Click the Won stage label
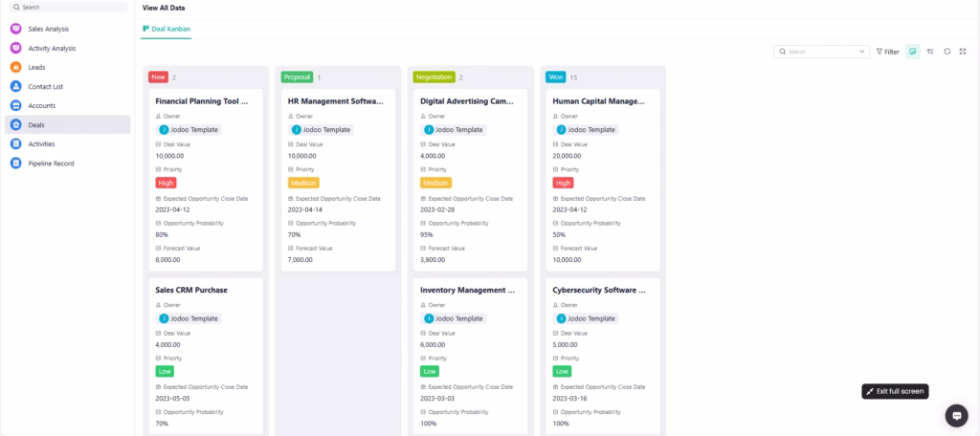980x436 pixels. (x=555, y=76)
